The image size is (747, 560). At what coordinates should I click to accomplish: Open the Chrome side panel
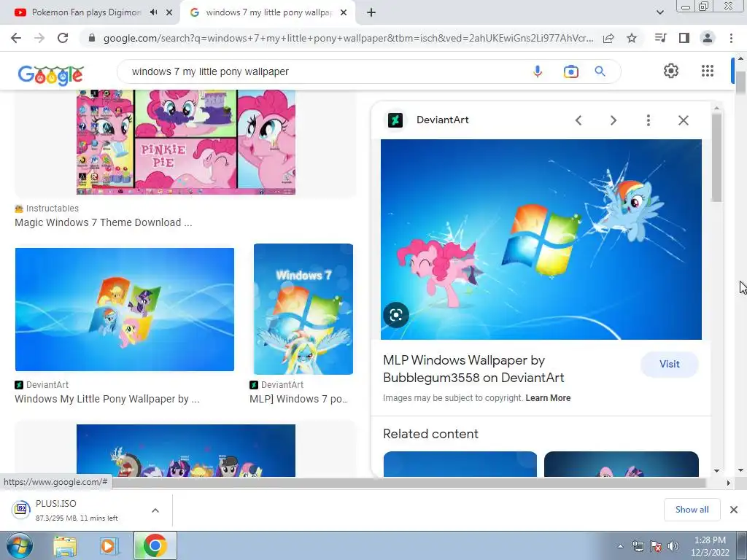click(684, 38)
